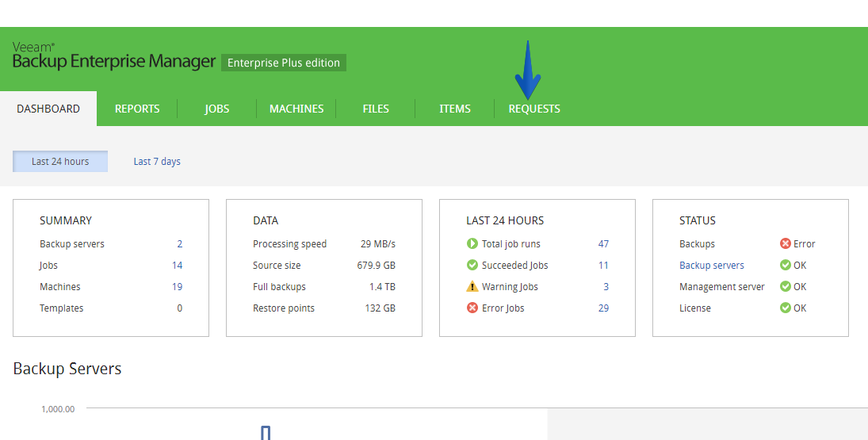The width and height of the screenshot is (868, 440).
Task: Click the Source size value 679.9 GB
Action: (377, 265)
